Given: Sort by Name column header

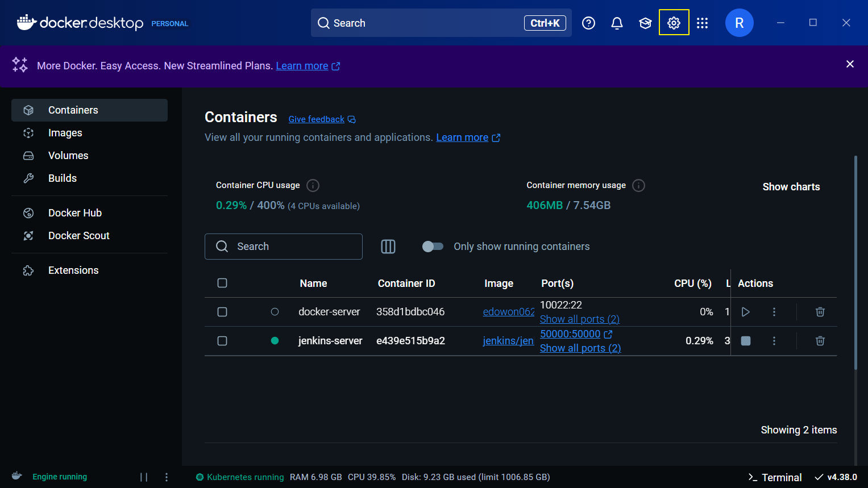Looking at the screenshot, I should pyautogui.click(x=313, y=283).
